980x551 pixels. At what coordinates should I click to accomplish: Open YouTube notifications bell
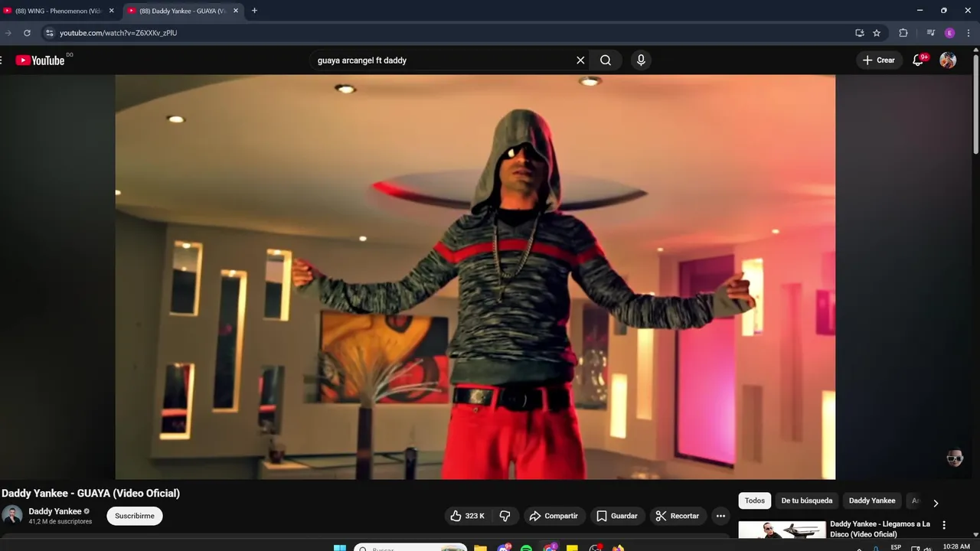coord(918,60)
